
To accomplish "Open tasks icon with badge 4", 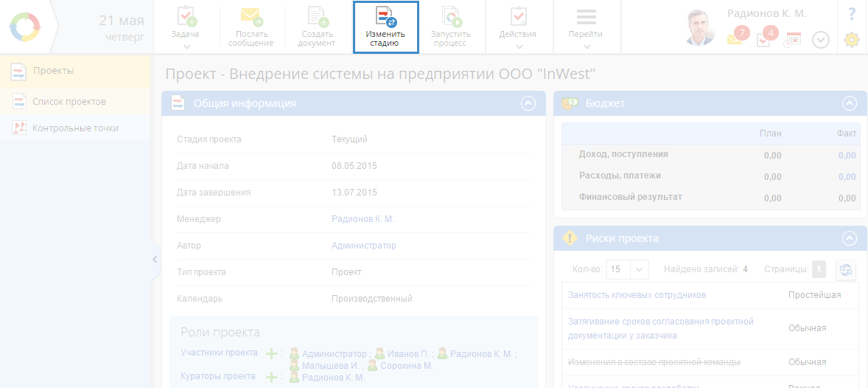I will (764, 39).
